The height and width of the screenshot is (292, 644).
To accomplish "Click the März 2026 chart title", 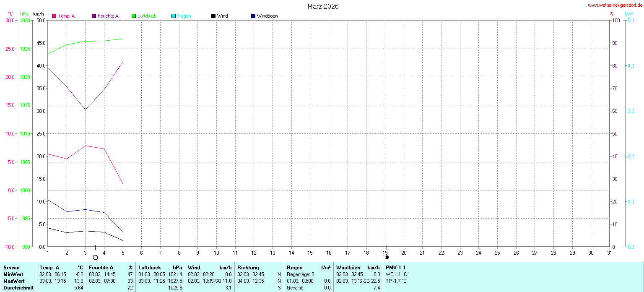I will coord(323,6).
